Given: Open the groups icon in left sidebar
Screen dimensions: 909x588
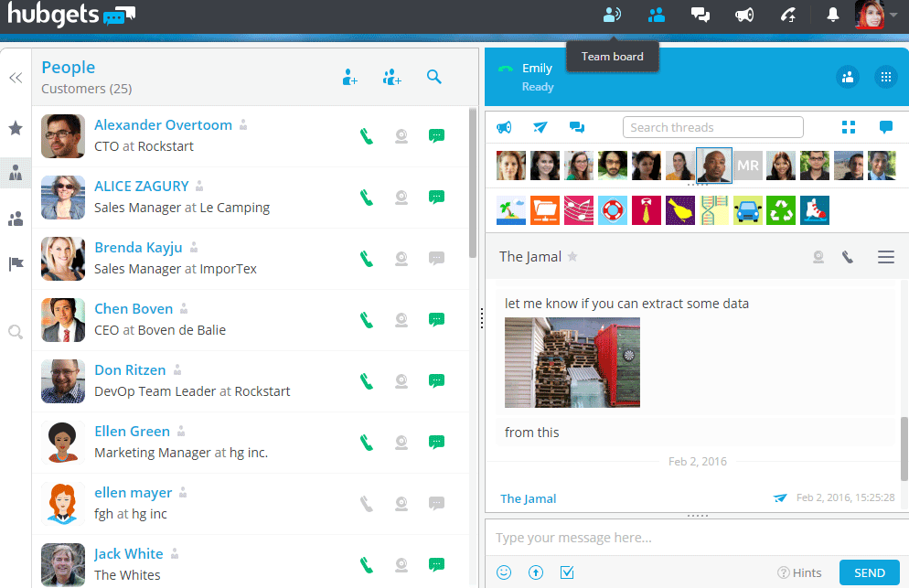Looking at the screenshot, I should click(x=16, y=219).
